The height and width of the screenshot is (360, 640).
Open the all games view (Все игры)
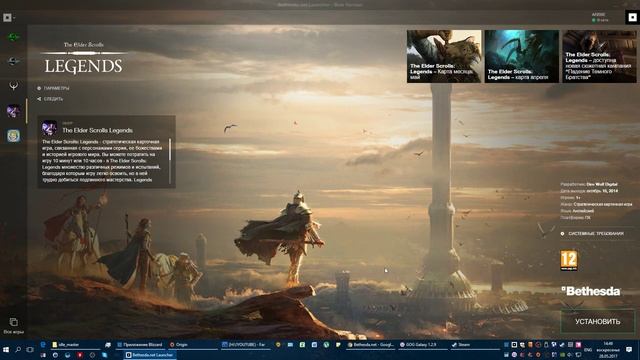point(13,326)
